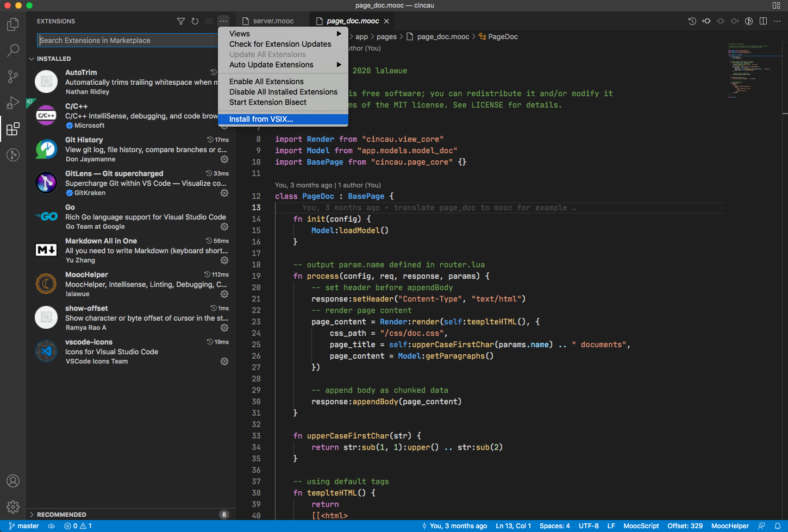Viewport: 788px width, 532px height.
Task: Select the UTF-8 encoding indicator
Action: coord(589,526)
